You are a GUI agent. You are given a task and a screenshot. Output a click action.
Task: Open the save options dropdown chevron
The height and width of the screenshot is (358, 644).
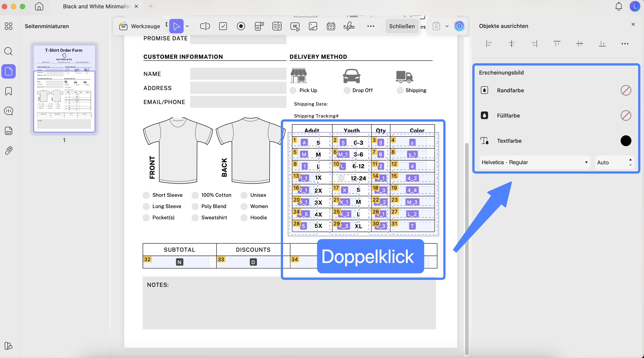(447, 26)
